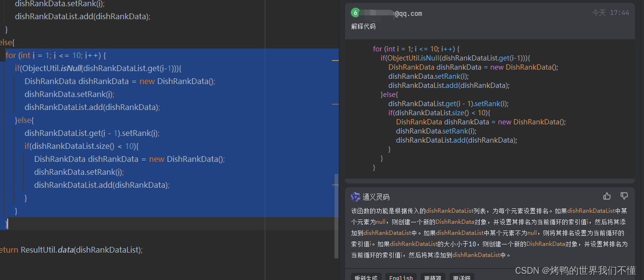Viewport: 644px width, 280px height.
Task: Click the first line of the Tongyi Lingma explanation
Action: (489, 211)
